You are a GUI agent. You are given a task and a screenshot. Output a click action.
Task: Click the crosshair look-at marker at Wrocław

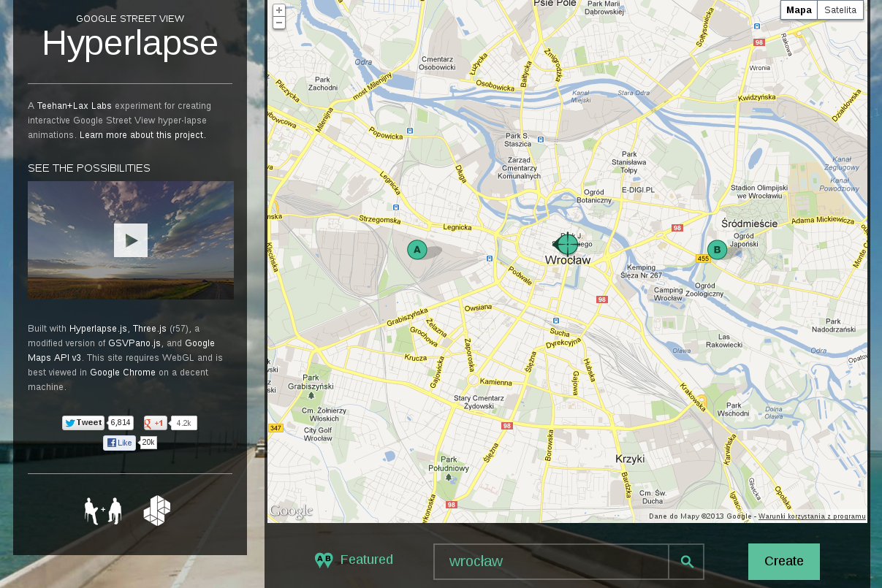click(x=568, y=244)
